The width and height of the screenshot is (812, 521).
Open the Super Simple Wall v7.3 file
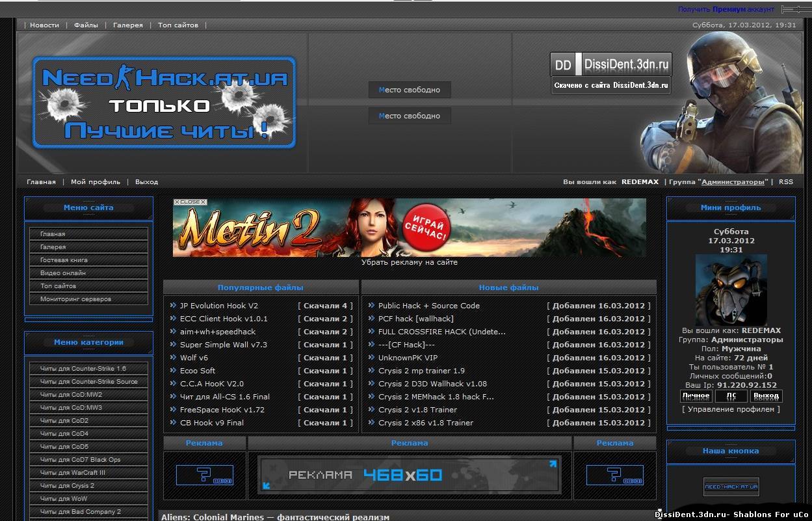224,345
